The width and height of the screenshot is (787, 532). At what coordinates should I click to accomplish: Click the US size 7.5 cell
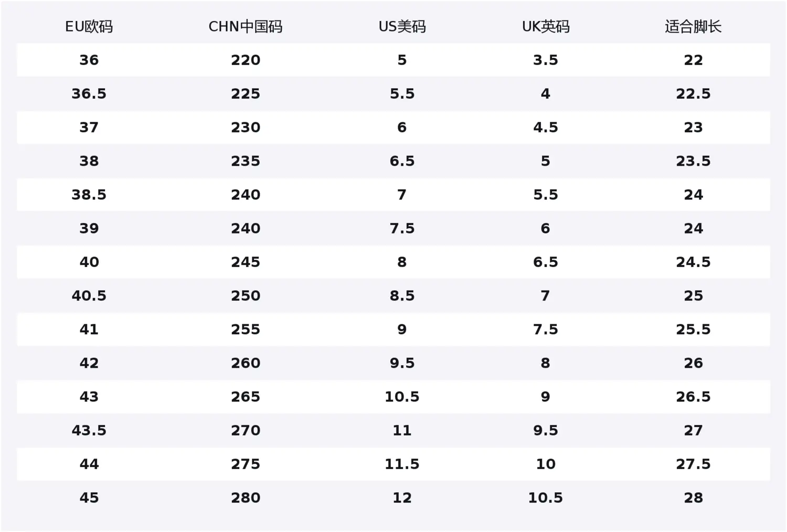pyautogui.click(x=402, y=228)
